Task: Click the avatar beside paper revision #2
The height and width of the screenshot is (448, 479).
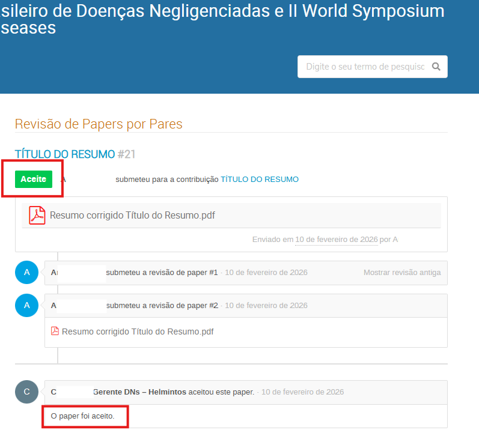Action: (26, 306)
